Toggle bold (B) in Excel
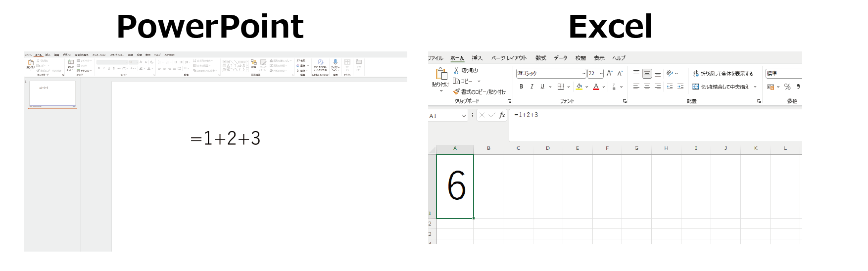This screenshot has height=271, width=868. [521, 87]
